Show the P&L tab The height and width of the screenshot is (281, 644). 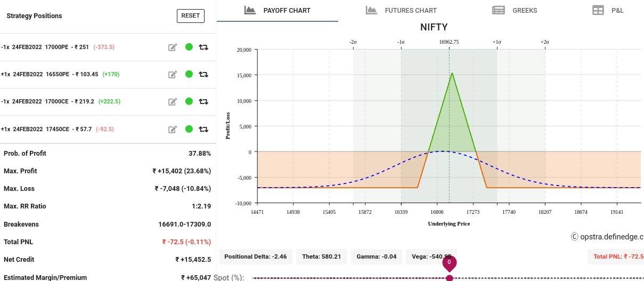pyautogui.click(x=608, y=11)
